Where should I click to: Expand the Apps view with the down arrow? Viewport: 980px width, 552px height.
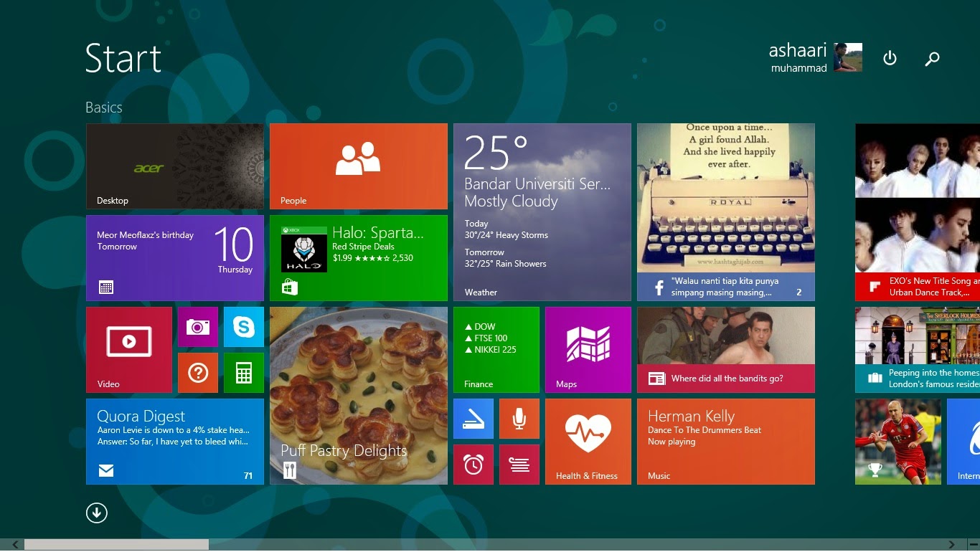coord(97,513)
